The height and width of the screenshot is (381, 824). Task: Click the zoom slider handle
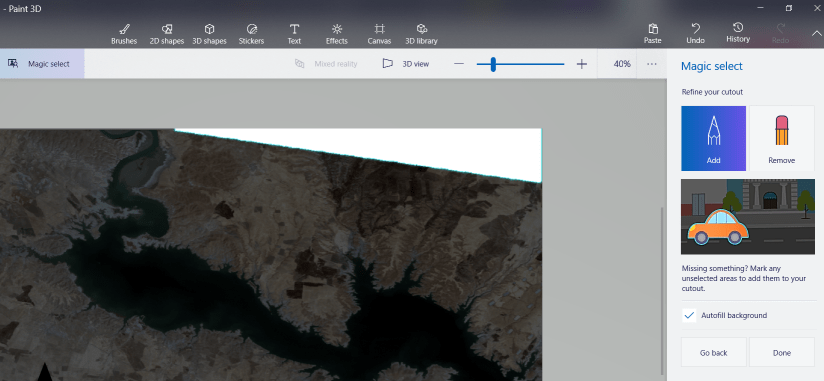pyautogui.click(x=493, y=64)
